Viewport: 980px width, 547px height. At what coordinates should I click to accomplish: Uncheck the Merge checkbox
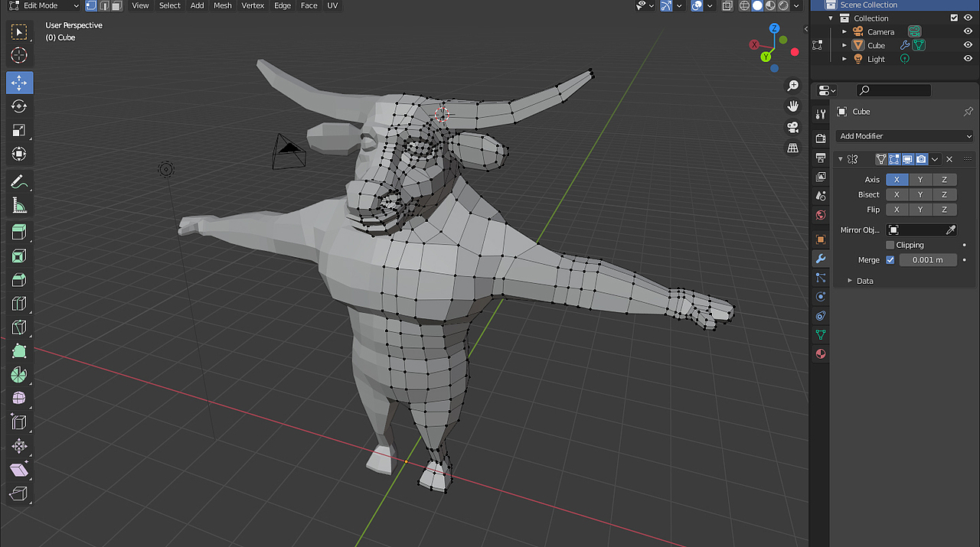(x=890, y=260)
